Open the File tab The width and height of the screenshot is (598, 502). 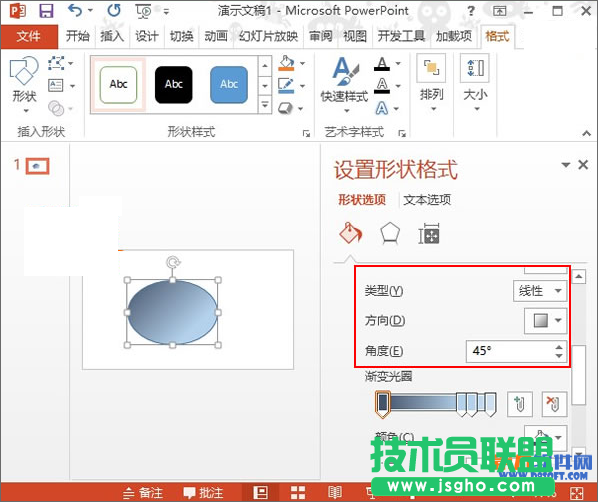(29, 37)
